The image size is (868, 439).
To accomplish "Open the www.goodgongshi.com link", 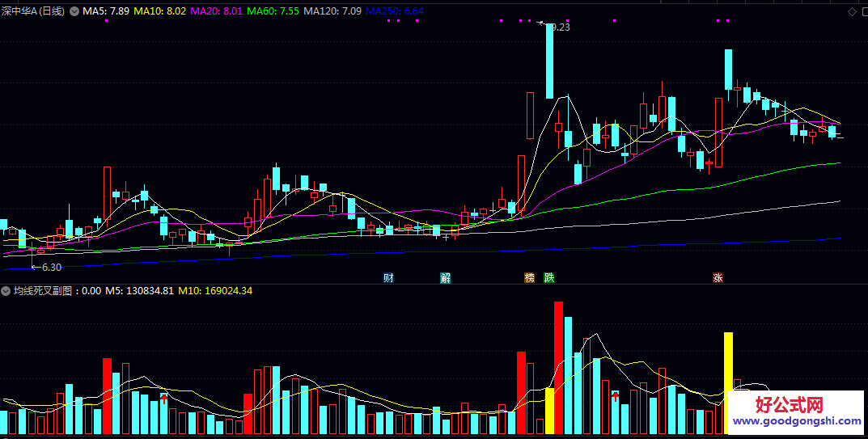I will [x=798, y=421].
